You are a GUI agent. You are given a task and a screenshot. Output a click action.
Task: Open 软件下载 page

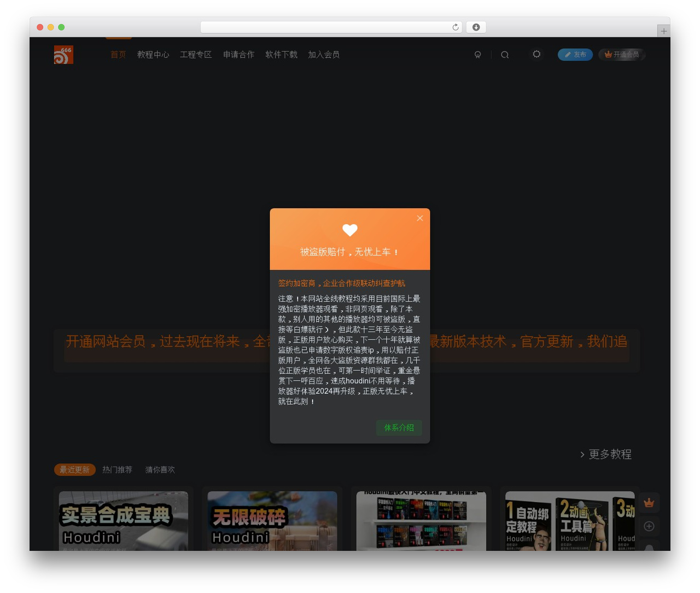coord(281,55)
